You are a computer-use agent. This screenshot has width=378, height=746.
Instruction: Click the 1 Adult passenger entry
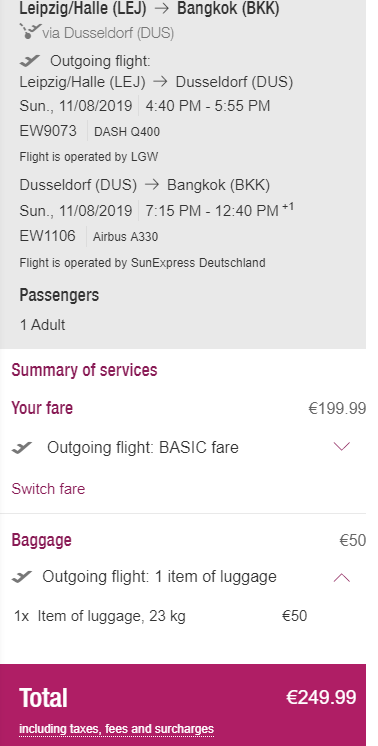coord(42,325)
